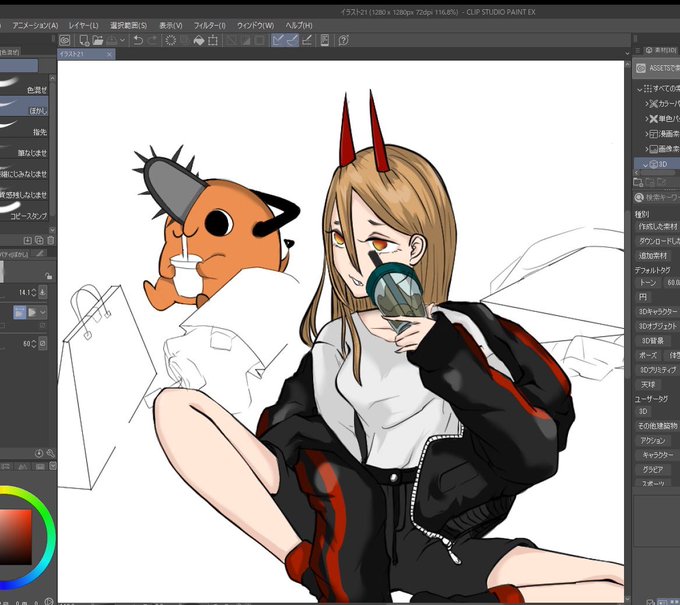Click the 作成した素材 filter tag
Viewport: 680px width, 605px height.
(657, 227)
